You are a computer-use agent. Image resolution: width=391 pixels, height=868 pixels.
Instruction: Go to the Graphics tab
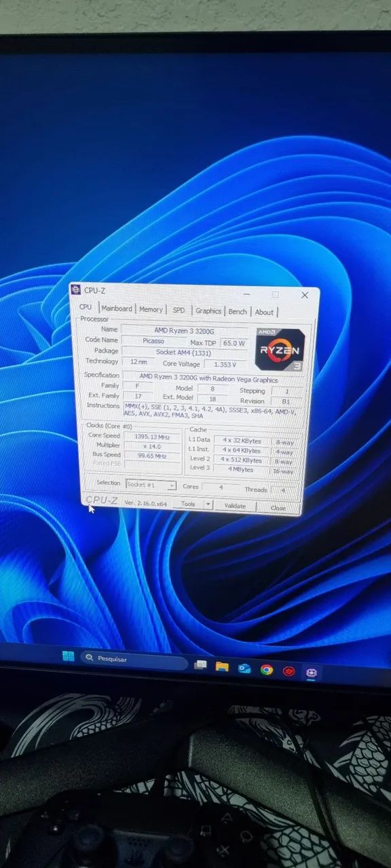pos(208,311)
